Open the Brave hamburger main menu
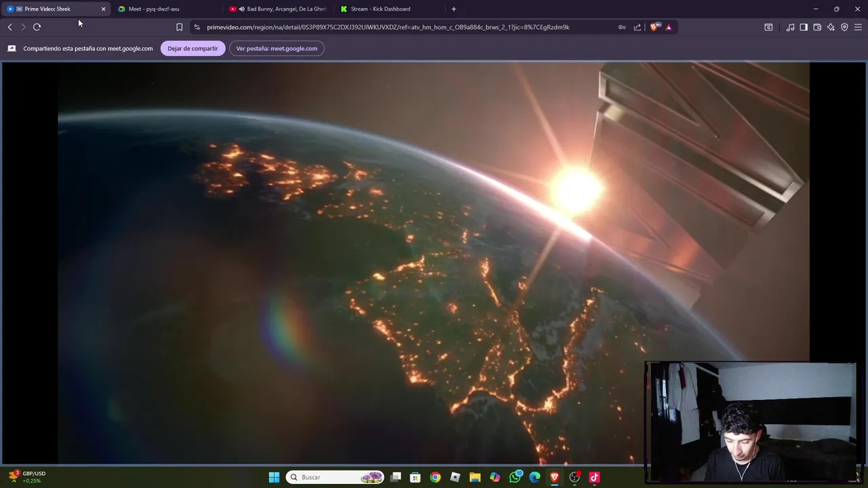868x488 pixels. (x=858, y=27)
